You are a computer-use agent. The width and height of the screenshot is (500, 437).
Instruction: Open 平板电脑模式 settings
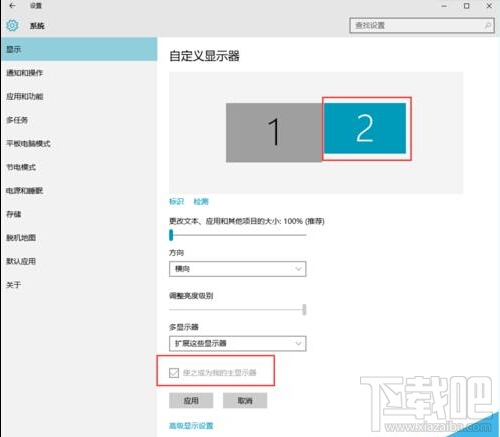coord(79,143)
